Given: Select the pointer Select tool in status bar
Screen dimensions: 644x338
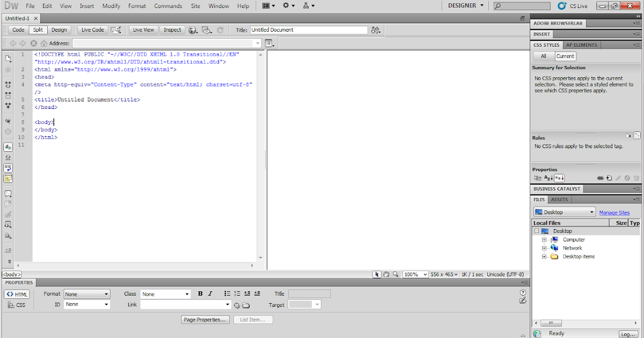Looking at the screenshot, I should (377, 274).
